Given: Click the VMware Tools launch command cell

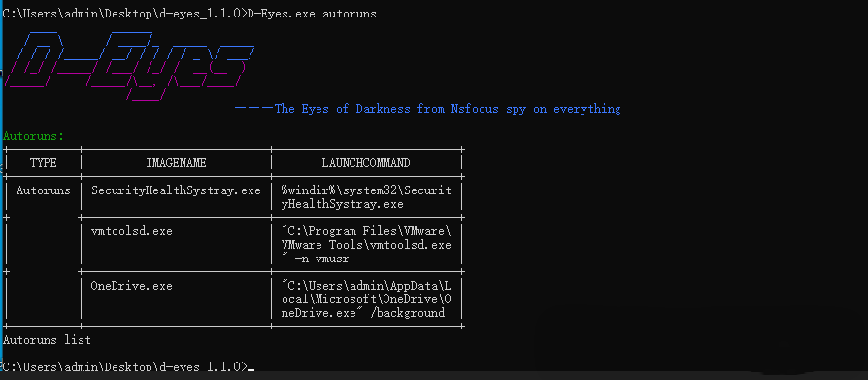Looking at the screenshot, I should [x=366, y=244].
